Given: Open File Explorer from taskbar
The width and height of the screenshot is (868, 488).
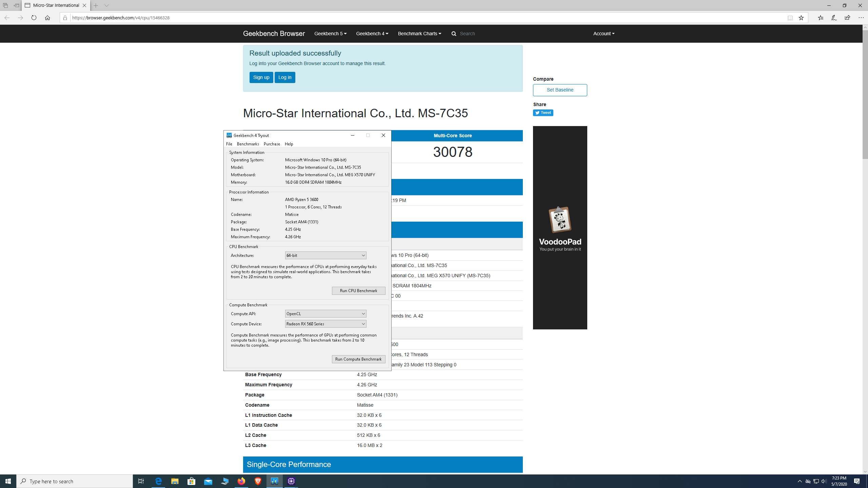Looking at the screenshot, I should pyautogui.click(x=175, y=481).
